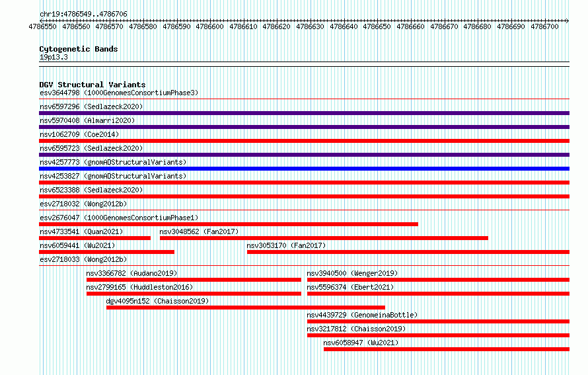This screenshot has width=588, height=375.
Task: Select nsv3940500 (Wenger2019) label
Action: point(353,273)
